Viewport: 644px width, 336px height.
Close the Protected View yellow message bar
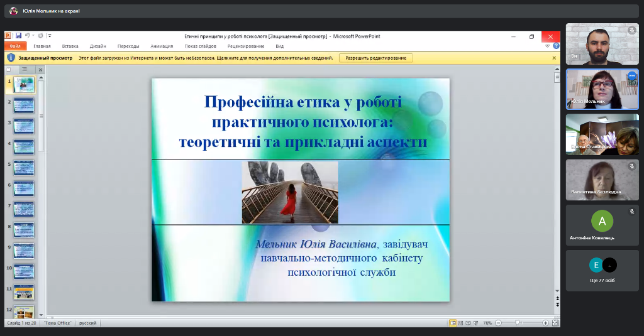tap(554, 58)
